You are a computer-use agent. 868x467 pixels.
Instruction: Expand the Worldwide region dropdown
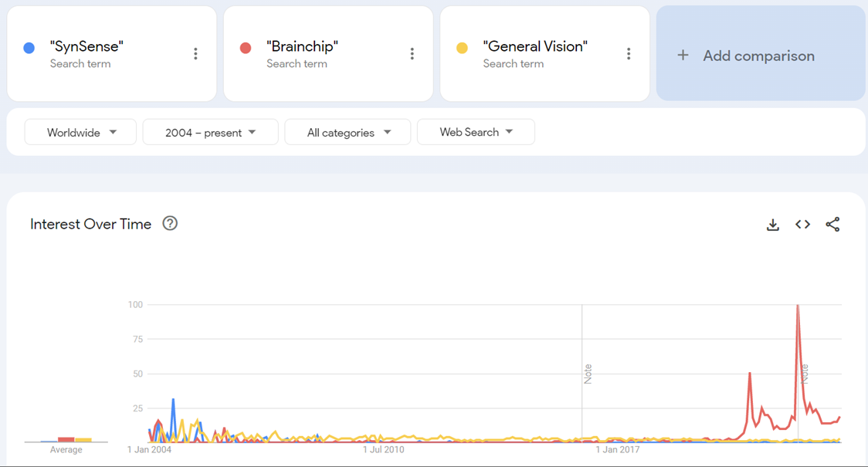80,132
